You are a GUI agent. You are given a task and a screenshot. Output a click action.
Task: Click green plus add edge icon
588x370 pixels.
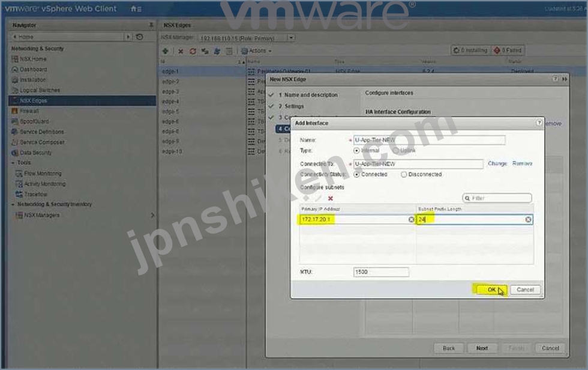[x=166, y=50]
